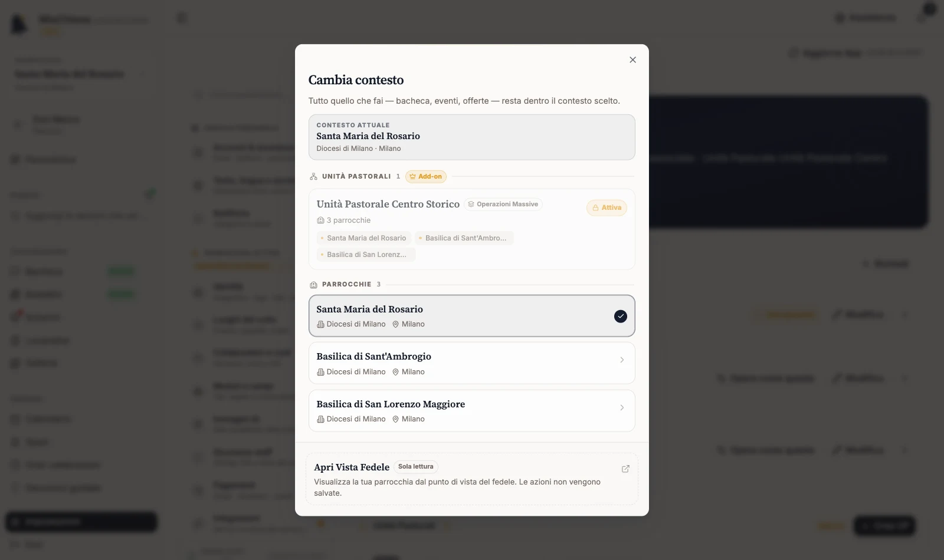Image resolution: width=944 pixels, height=560 pixels.
Task: Switch context to Basilica di San Lorenzo Maggiore
Action: pos(472,411)
